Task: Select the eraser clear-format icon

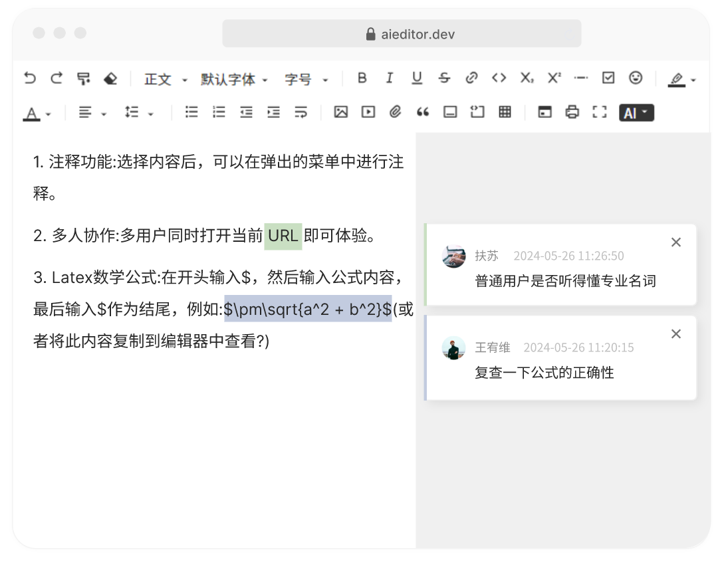Action: tap(110, 78)
